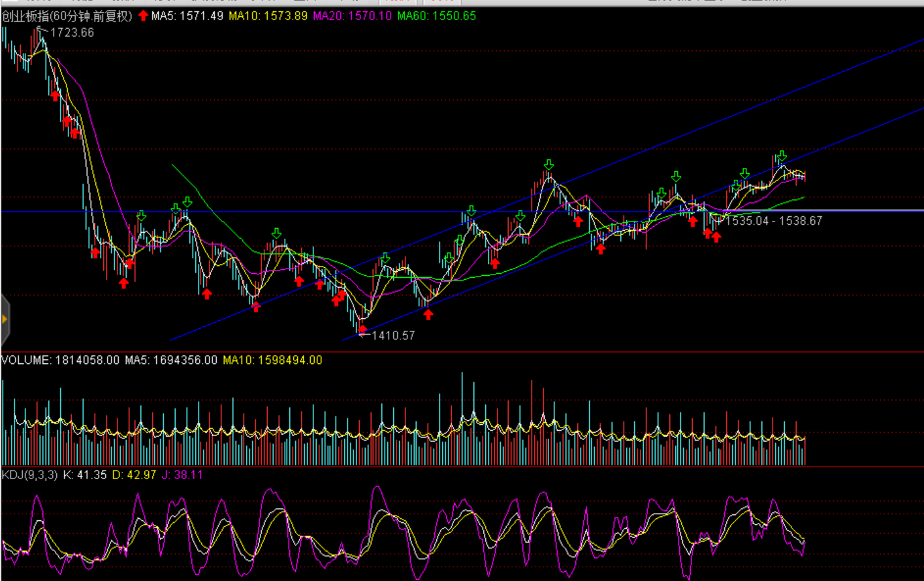
Task: Click red up arrow beside MA5 label
Action: (143, 16)
